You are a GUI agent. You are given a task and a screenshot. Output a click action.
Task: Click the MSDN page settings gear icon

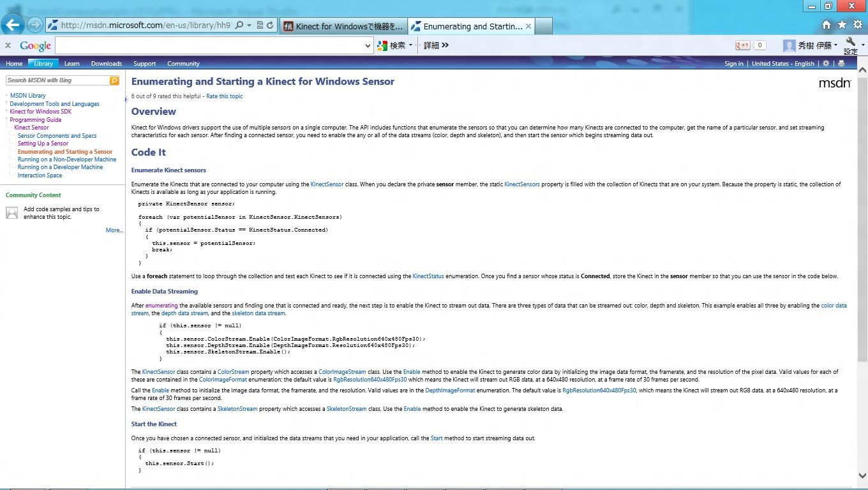[826, 64]
